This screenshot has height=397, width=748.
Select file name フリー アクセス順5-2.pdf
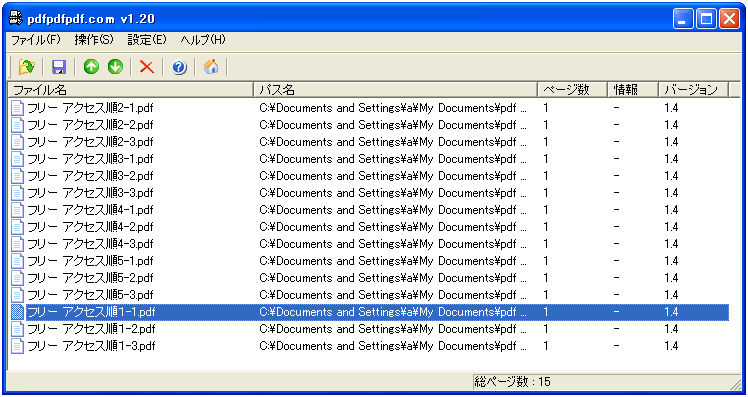click(90, 278)
